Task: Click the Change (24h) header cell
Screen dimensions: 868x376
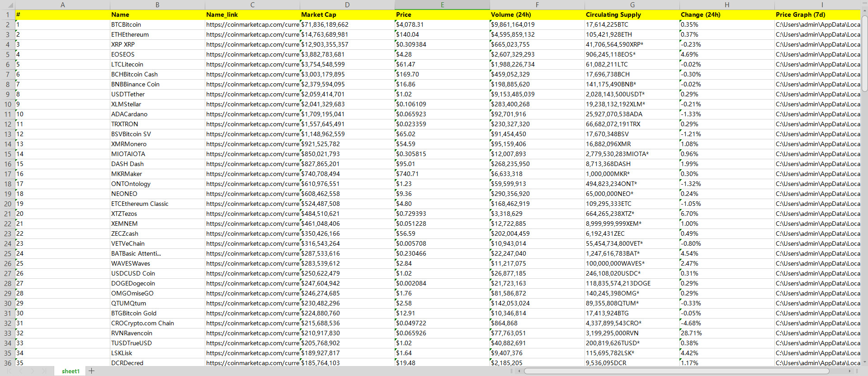Action: (727, 14)
